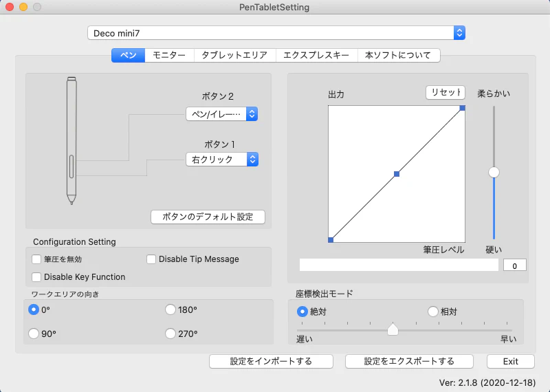
Task: Click 設定をインポートする button
Action: click(271, 361)
